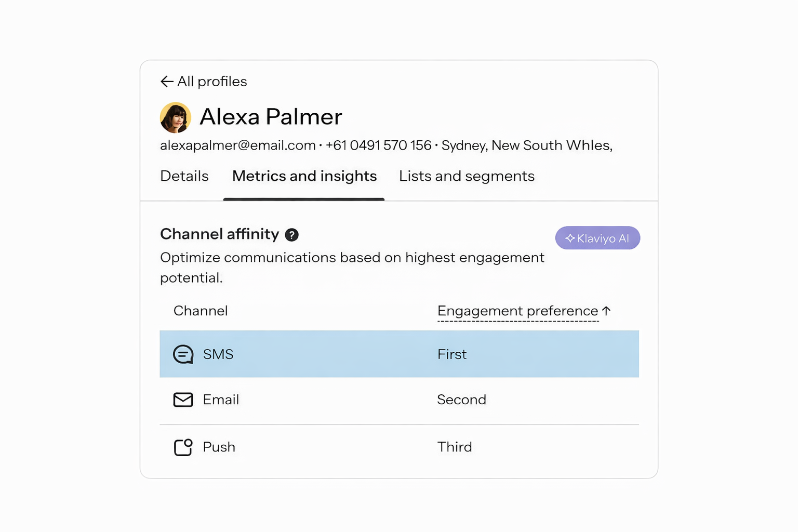Click the Email envelope icon

click(x=183, y=400)
